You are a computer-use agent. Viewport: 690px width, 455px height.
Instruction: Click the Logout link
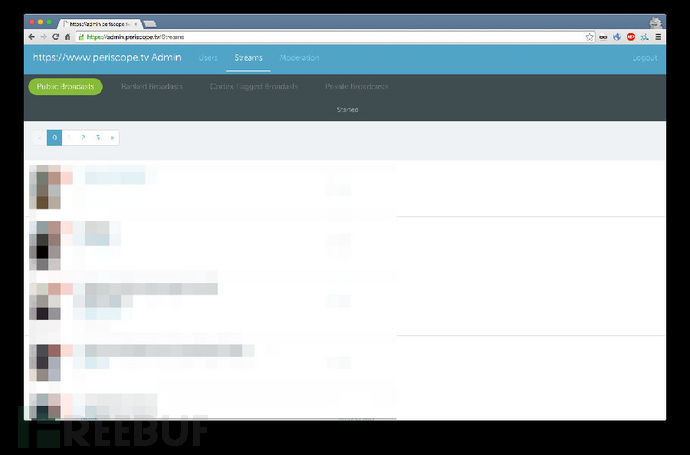tap(645, 58)
